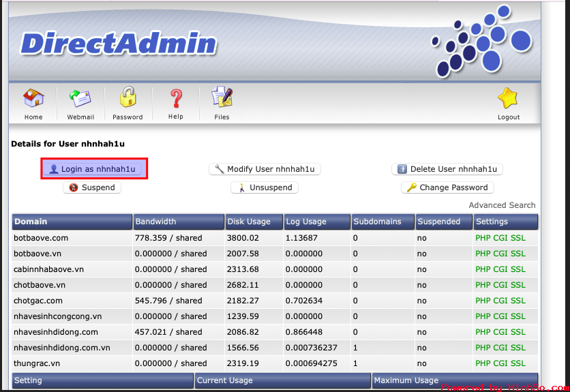This screenshot has width=570, height=392.
Task: Click the chotbaove.vn domain
Action: [40, 285]
